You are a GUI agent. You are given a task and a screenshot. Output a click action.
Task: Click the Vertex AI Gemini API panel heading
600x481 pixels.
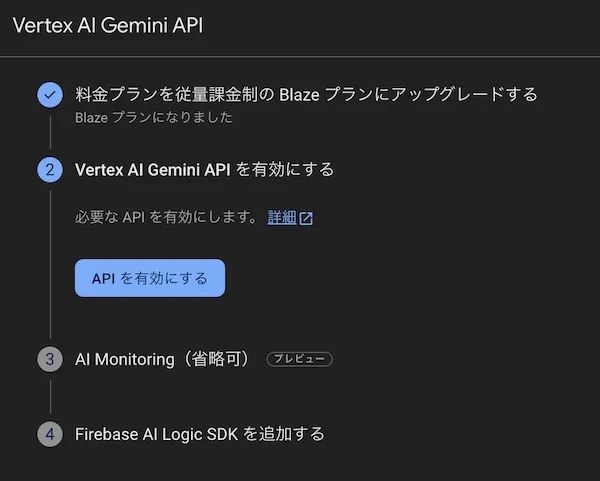[107, 25]
